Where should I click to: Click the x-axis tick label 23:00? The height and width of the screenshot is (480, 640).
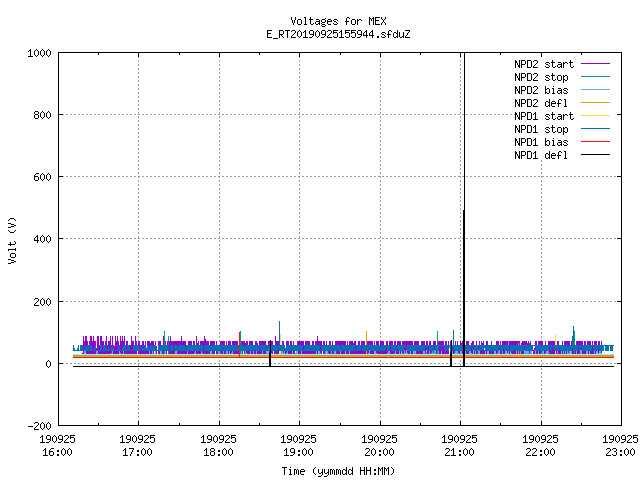[x=620, y=453]
